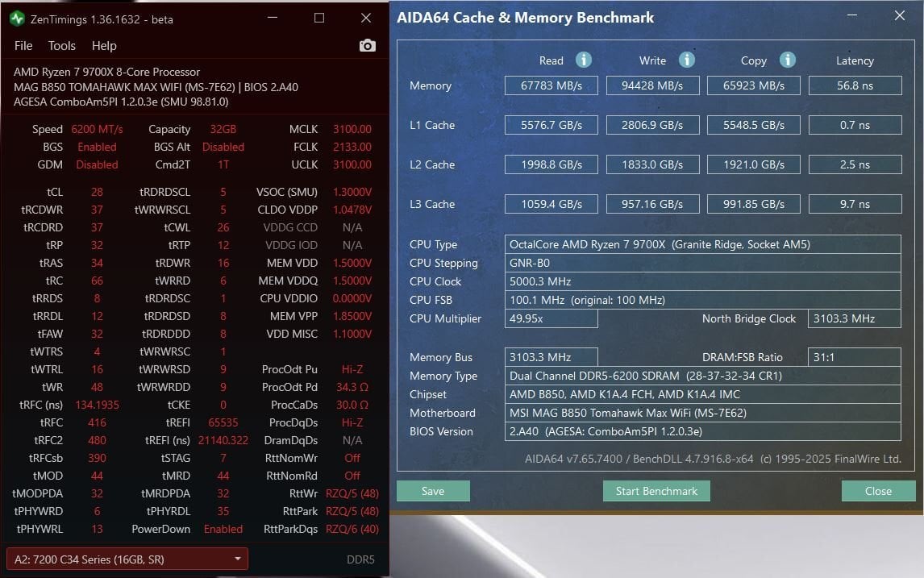Screen dimensions: 924x578
Task: Click the L3 Cache Write 957.16 GB/s field
Action: 652,204
